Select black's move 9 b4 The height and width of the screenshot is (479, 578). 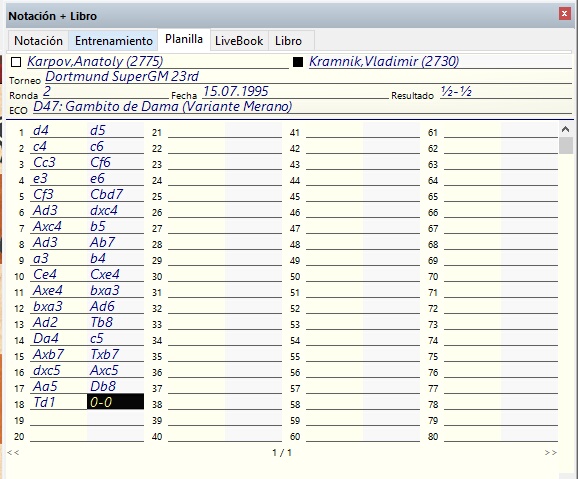pos(98,258)
